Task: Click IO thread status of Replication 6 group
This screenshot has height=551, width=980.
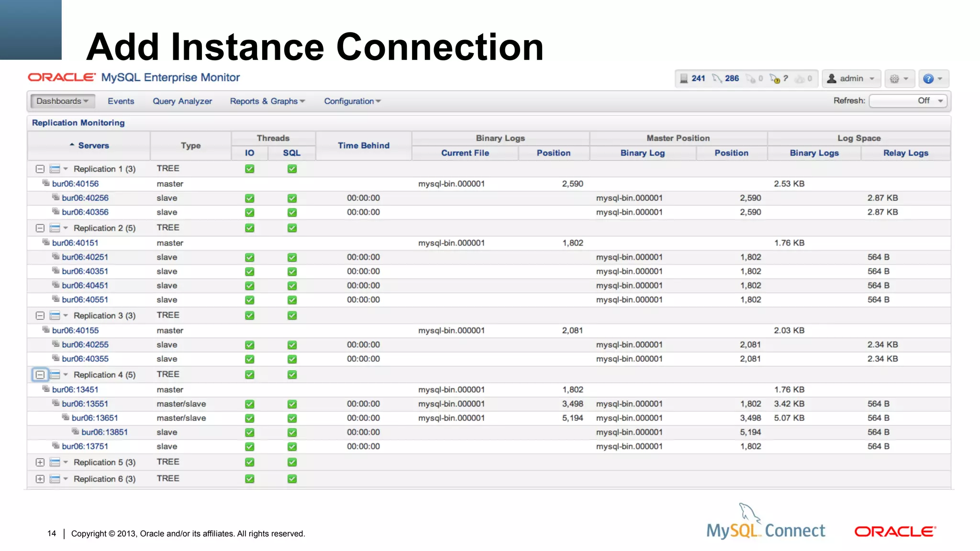Action: [249, 479]
